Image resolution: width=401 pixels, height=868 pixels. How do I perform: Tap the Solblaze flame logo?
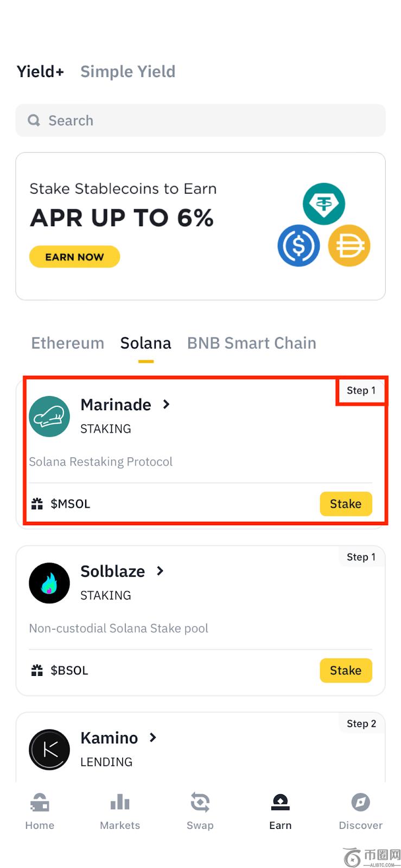coord(49,583)
